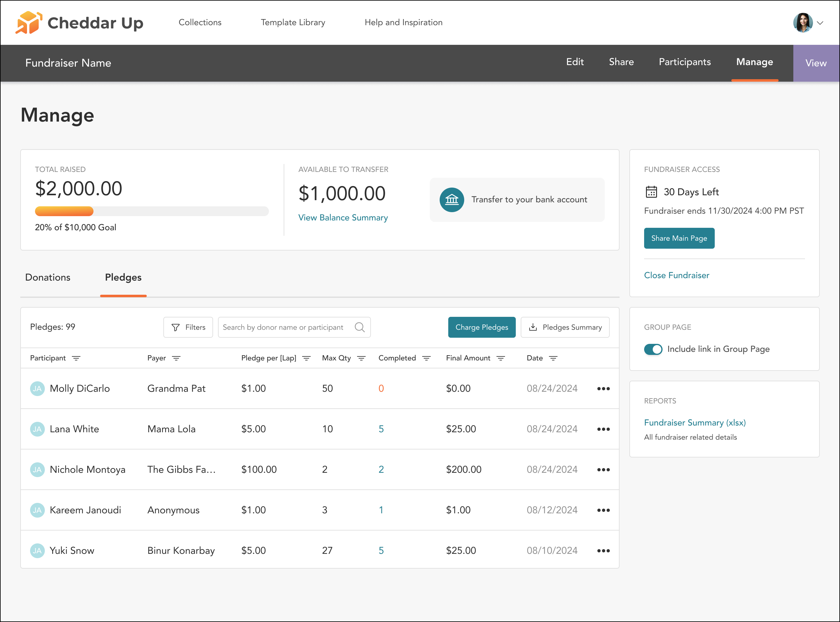Open the Filters dropdown

pos(188,327)
